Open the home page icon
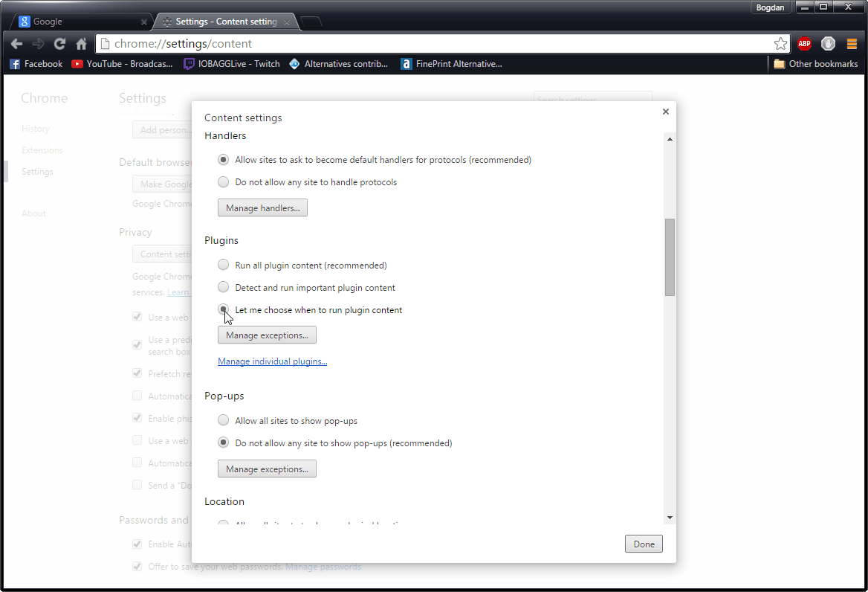The image size is (868, 592). click(82, 44)
